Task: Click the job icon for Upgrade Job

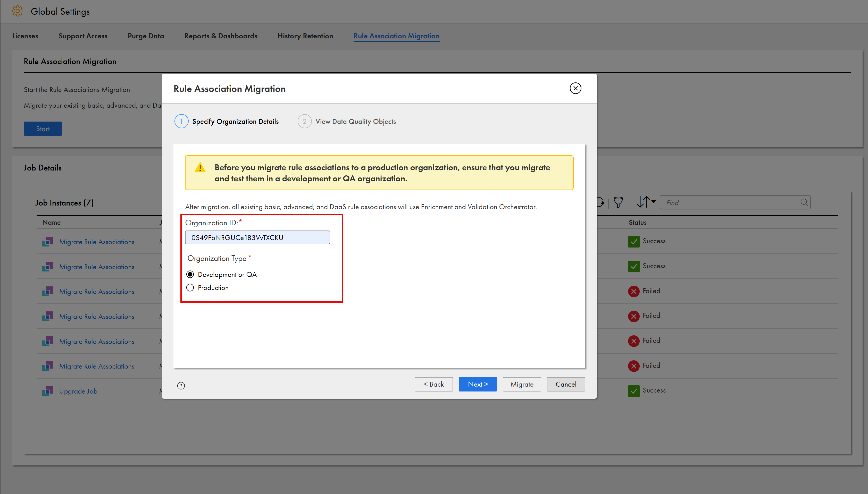Action: click(47, 391)
